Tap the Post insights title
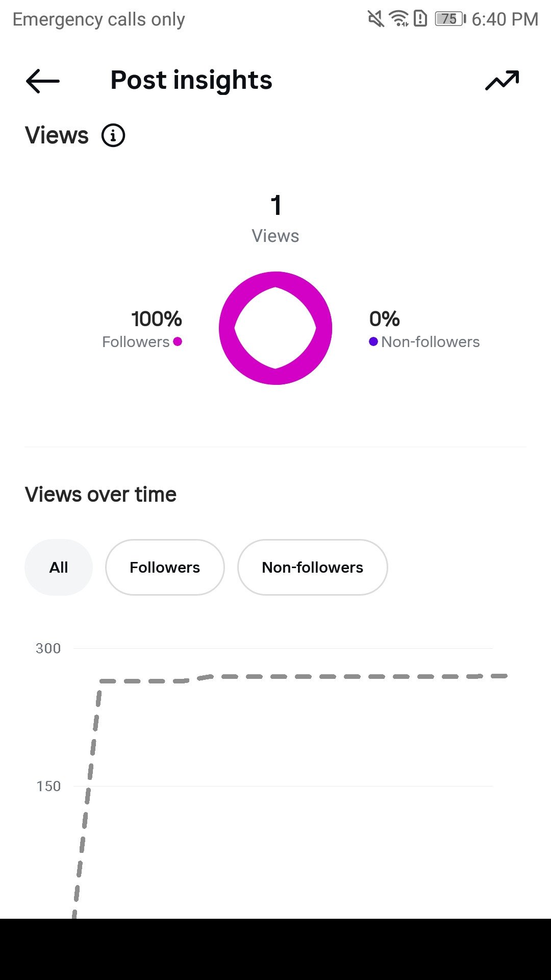The image size is (551, 980). pos(191,80)
